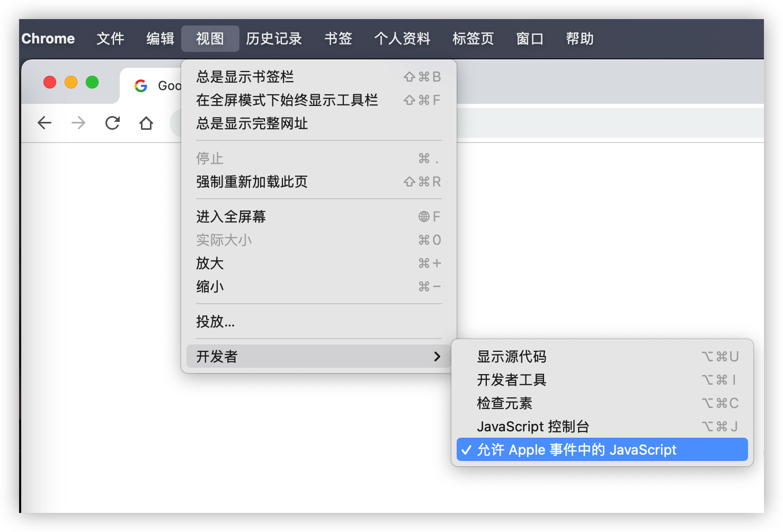Select 显示源代码 in submenu
The height and width of the screenshot is (532, 783).
coord(602,357)
